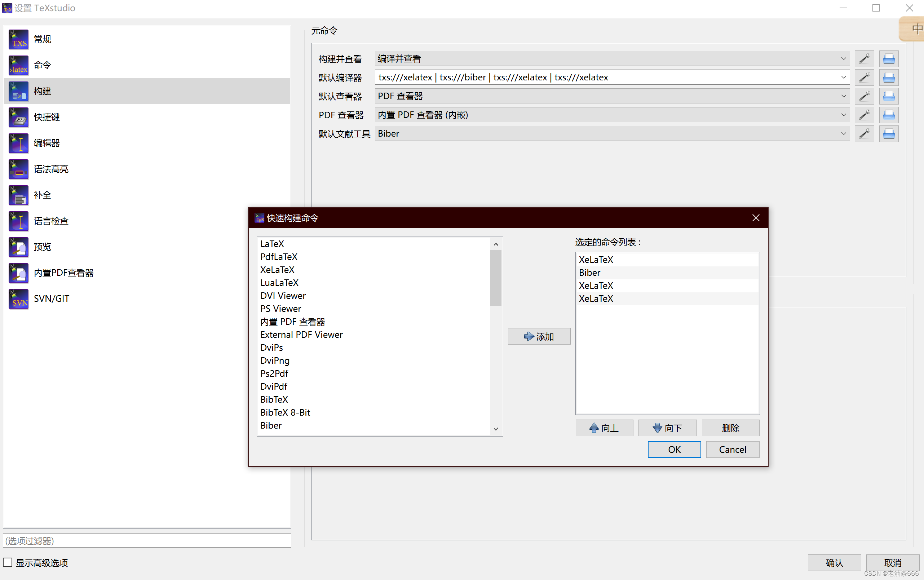The image size is (924, 580).
Task: Open the 编辑器 settings section
Action: click(46, 143)
